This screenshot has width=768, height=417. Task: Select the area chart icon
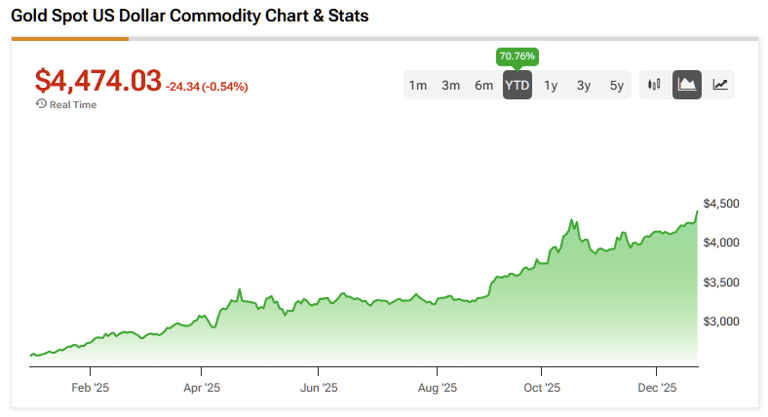click(x=688, y=85)
